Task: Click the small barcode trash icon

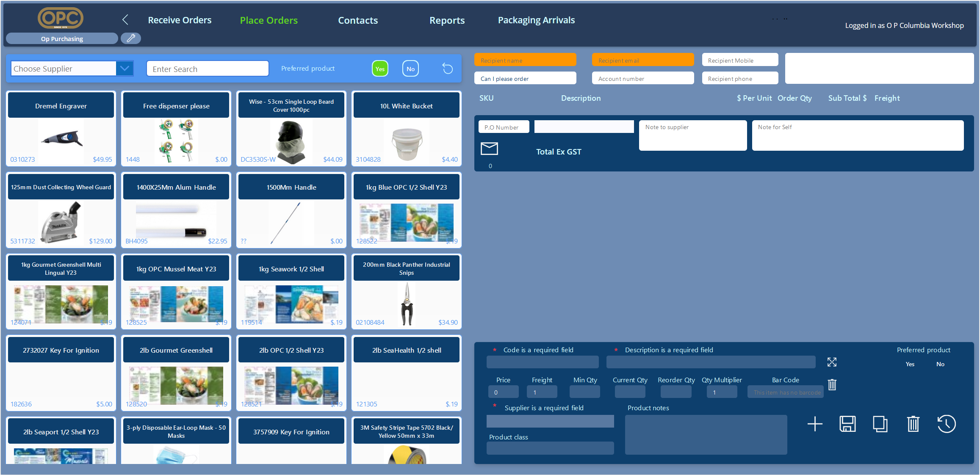Action: pos(832,384)
